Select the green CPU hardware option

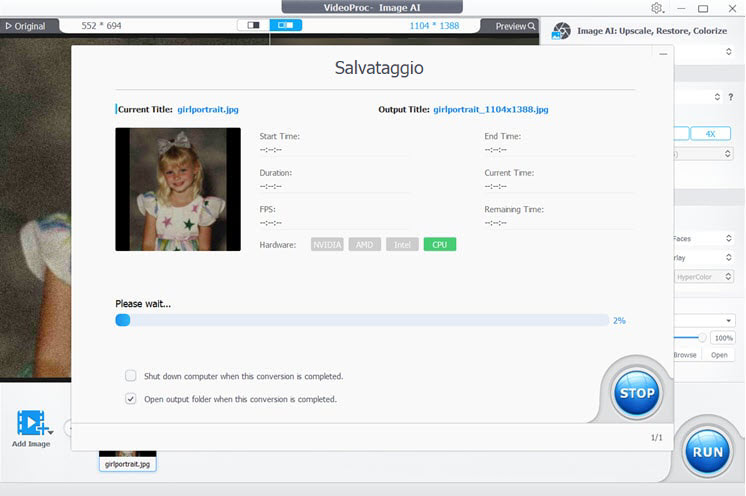pos(440,244)
